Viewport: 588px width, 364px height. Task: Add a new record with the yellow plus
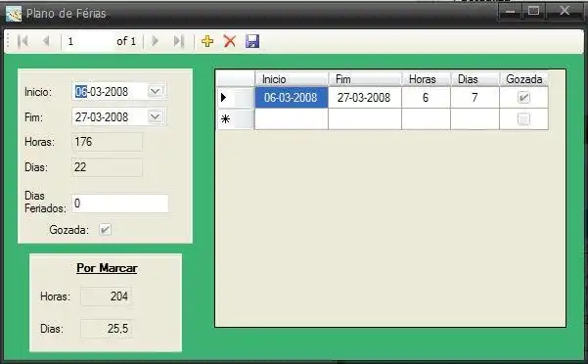[207, 41]
